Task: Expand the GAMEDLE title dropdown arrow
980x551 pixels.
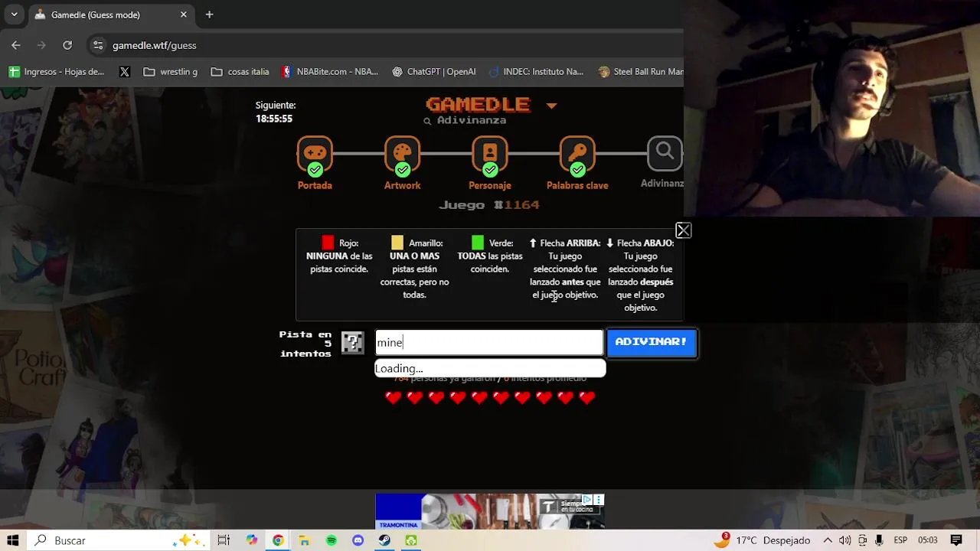Action: point(551,106)
